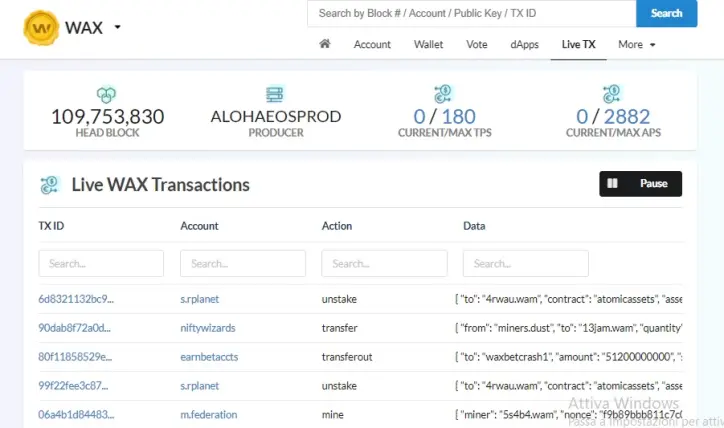Open s.rplanet account in 99f22fee3c87 row
Screen dimensions: 724x428
[x=199, y=386]
